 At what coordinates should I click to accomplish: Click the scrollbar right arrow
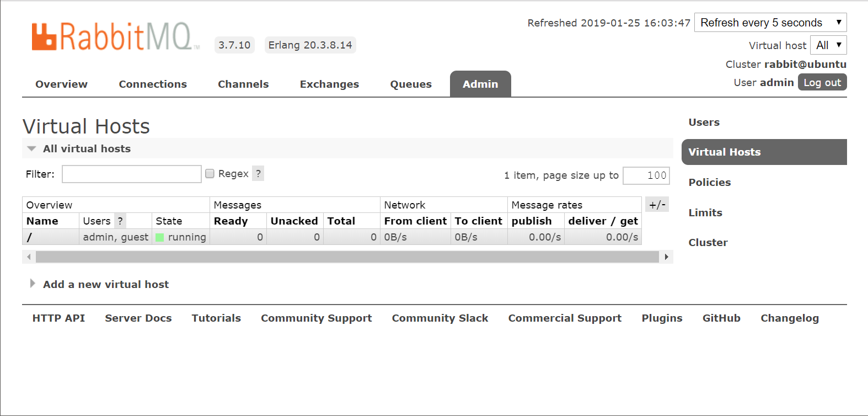pos(666,257)
